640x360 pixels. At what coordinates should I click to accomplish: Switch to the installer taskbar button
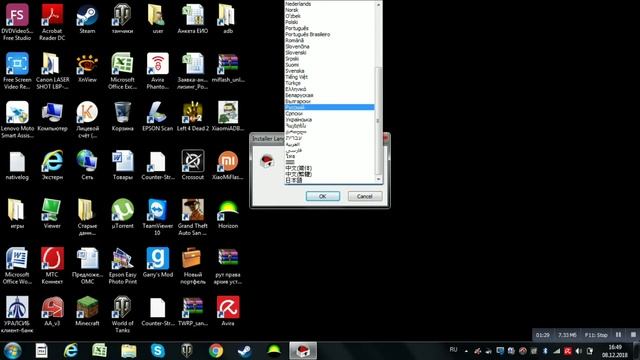[x=303, y=351]
